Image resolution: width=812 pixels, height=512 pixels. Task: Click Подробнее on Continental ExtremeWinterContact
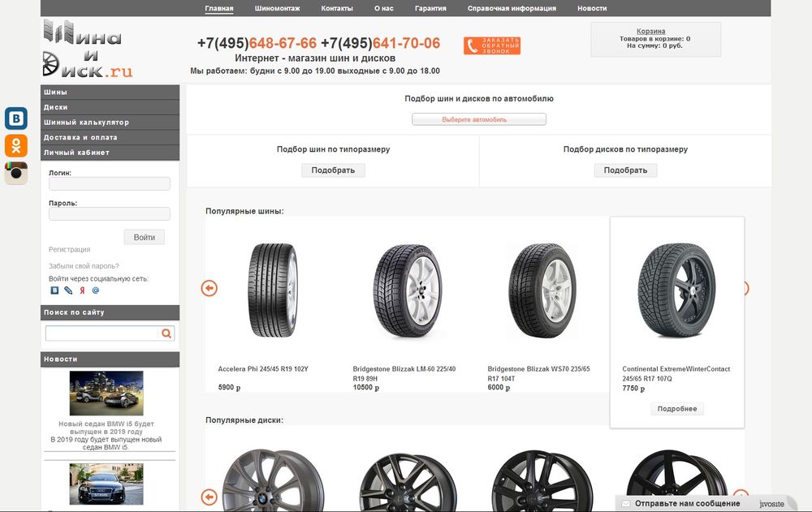click(x=677, y=409)
